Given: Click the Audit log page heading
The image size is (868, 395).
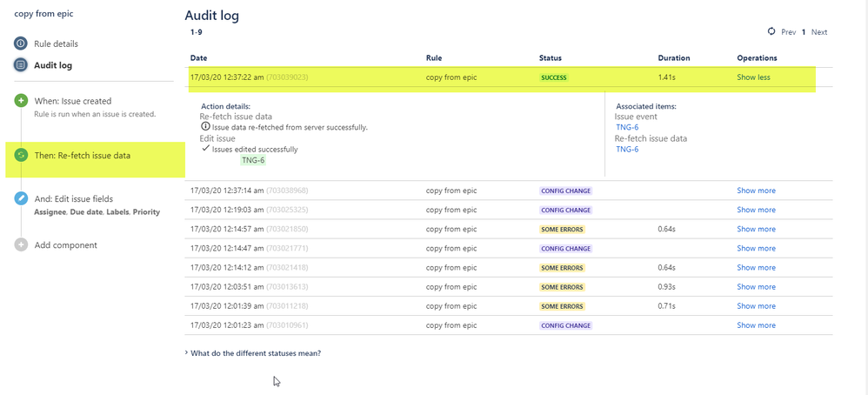Looking at the screenshot, I should point(212,15).
